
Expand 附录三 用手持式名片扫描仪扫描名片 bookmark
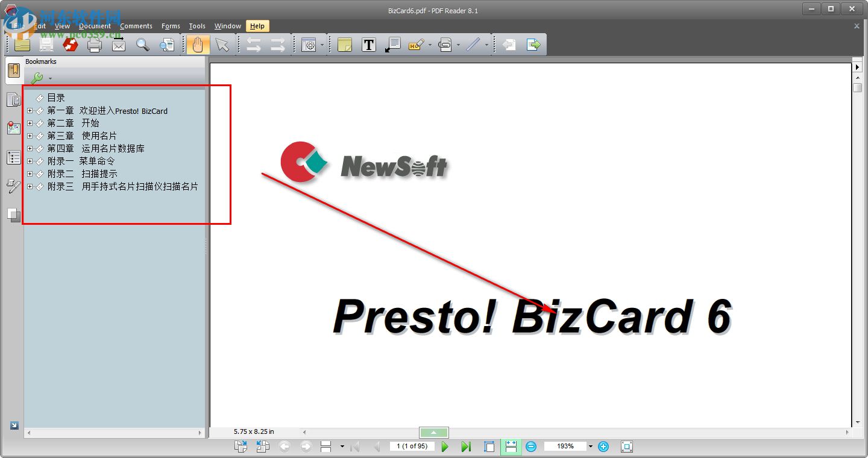[30, 186]
